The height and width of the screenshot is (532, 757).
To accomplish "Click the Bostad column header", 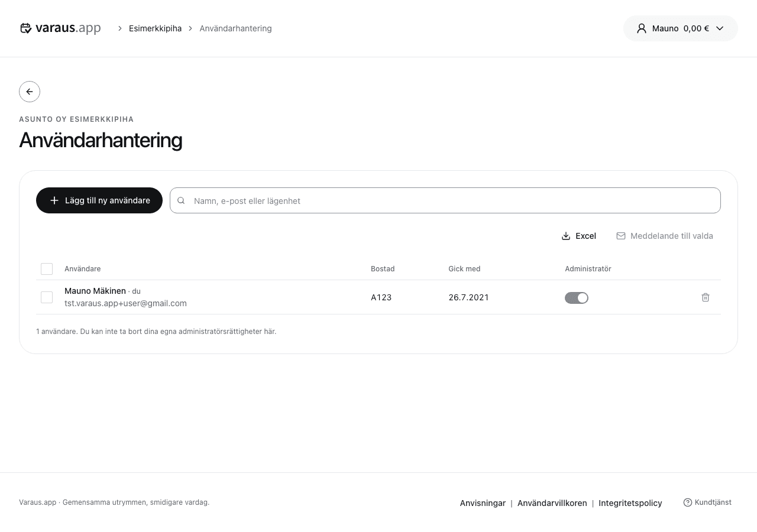I will click(x=383, y=269).
